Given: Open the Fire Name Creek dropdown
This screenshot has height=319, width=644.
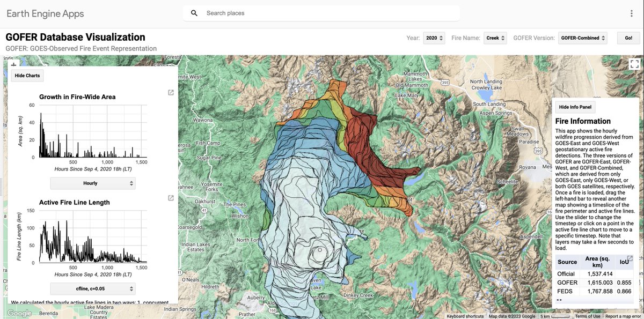Looking at the screenshot, I should 495,38.
